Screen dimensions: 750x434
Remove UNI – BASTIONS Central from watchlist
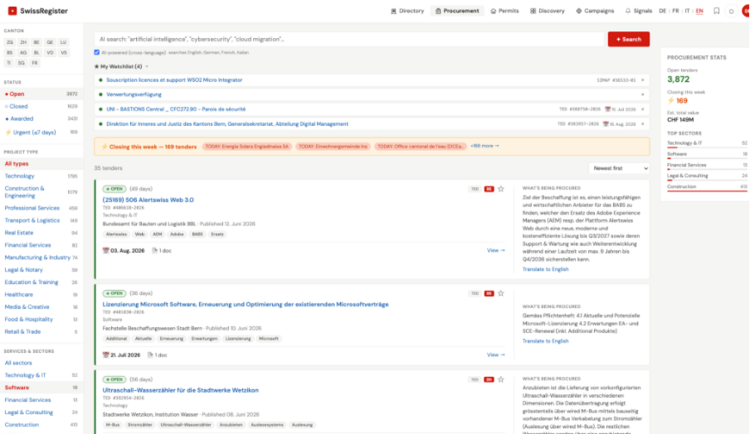(x=642, y=109)
